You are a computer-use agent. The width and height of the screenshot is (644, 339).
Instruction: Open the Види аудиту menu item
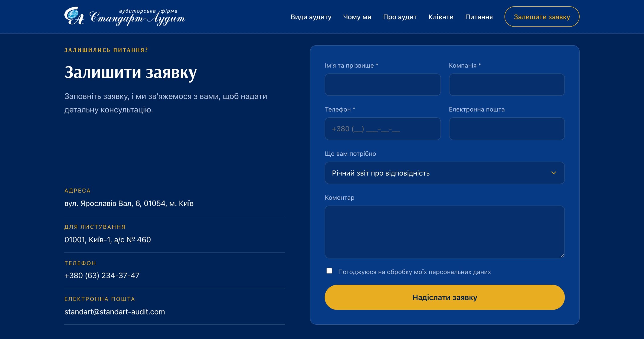click(x=311, y=17)
